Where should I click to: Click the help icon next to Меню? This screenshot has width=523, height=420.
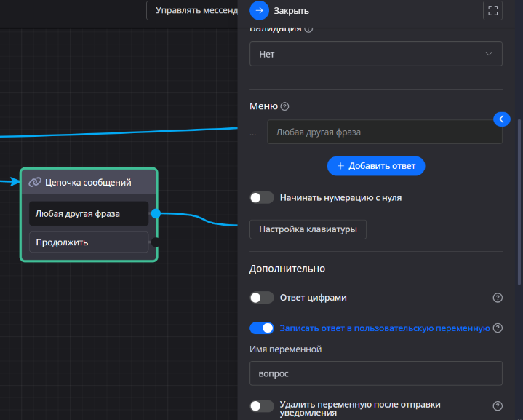[x=284, y=106]
